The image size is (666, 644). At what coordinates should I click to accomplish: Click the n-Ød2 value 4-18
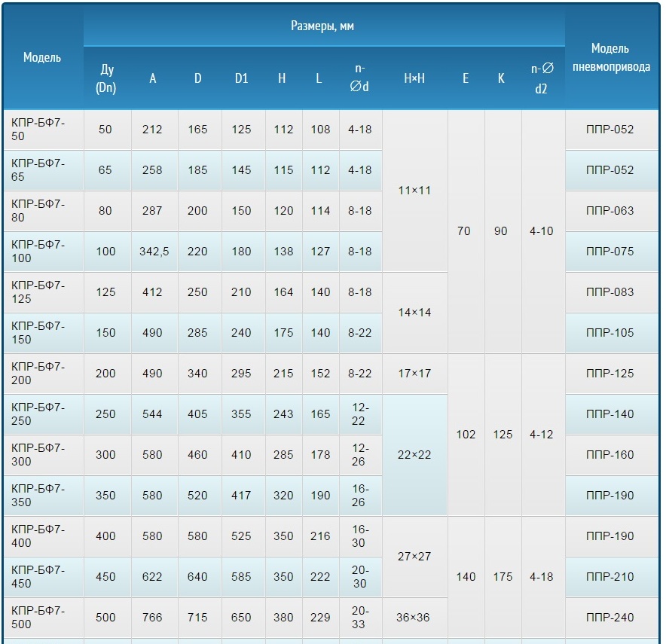[x=542, y=577]
